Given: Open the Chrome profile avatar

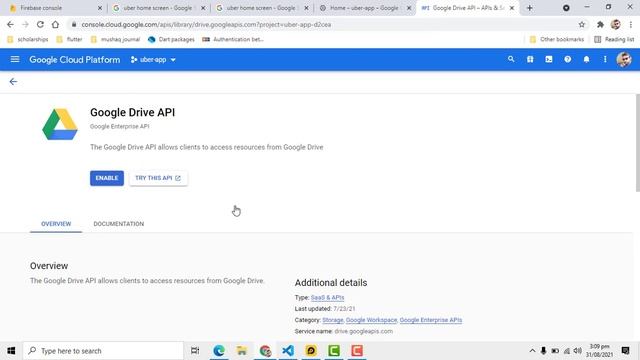Looking at the screenshot, I should 616,24.
